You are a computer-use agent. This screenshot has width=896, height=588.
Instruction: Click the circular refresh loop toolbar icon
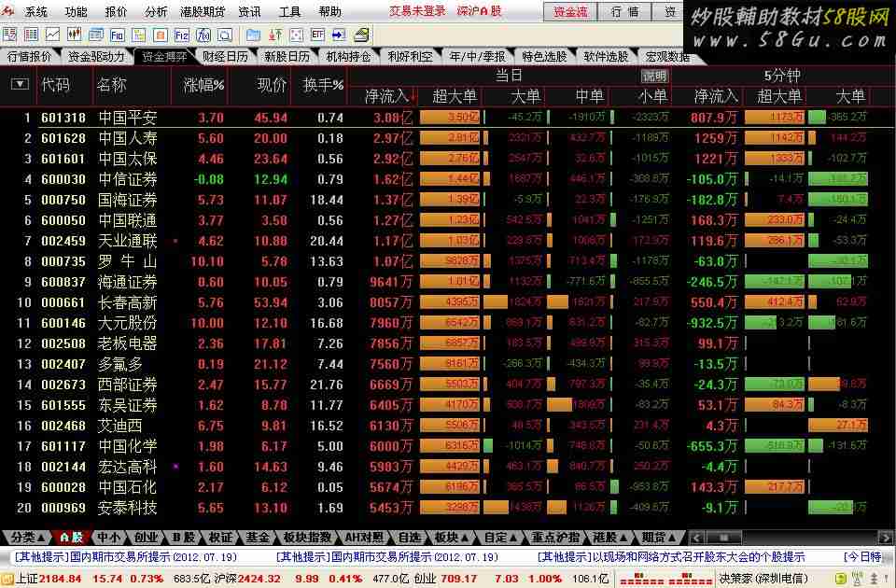point(225,35)
